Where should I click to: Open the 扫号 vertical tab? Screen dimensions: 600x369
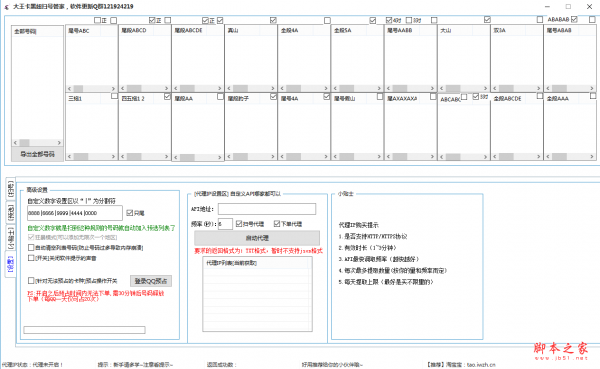[x=11, y=190]
